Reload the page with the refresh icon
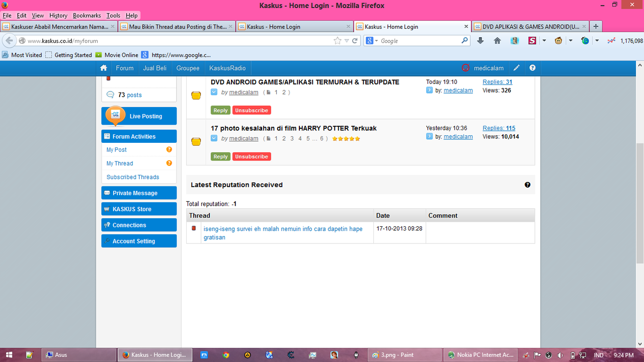Screen dimensions: 644x362 (355, 41)
